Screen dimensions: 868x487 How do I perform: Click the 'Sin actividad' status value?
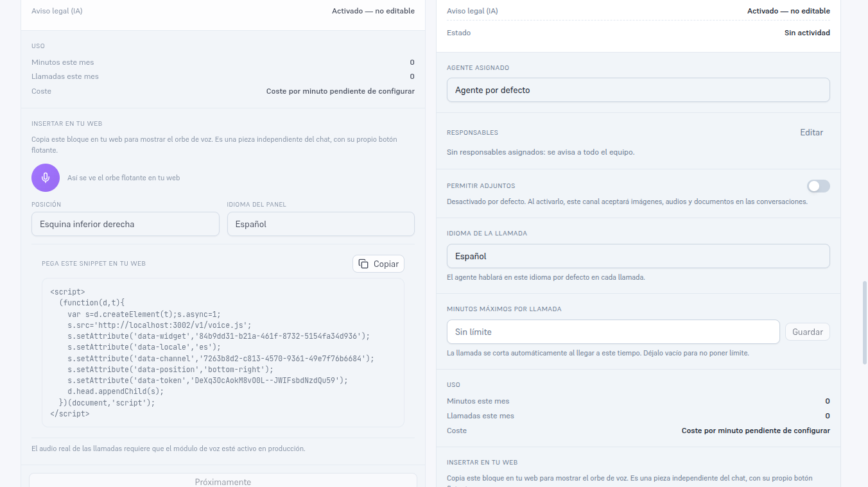pyautogui.click(x=807, y=33)
